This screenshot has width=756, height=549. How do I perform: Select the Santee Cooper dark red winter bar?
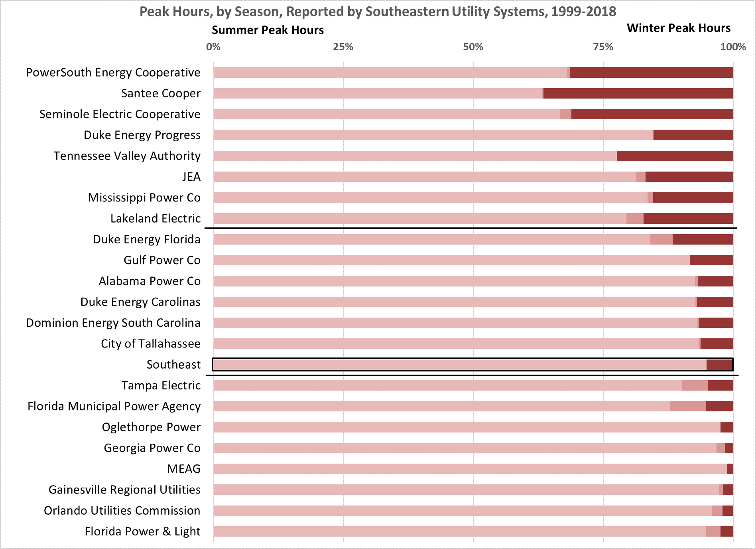(x=638, y=93)
